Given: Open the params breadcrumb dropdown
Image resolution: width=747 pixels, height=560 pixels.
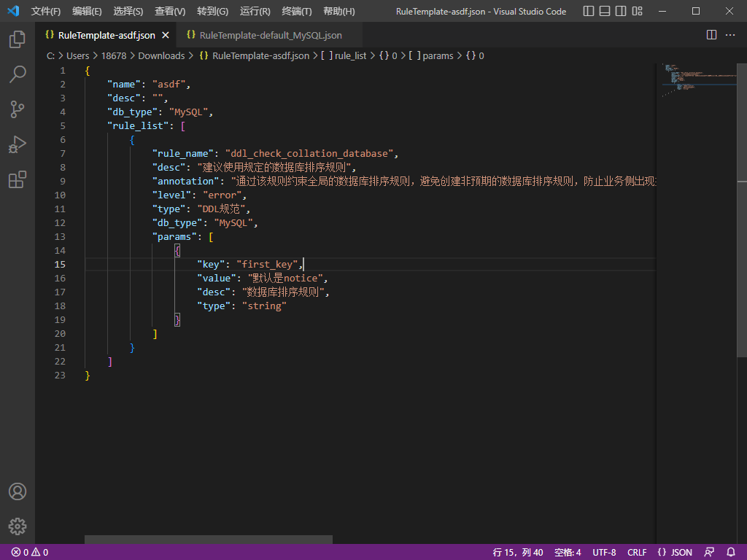Looking at the screenshot, I should [x=439, y=55].
